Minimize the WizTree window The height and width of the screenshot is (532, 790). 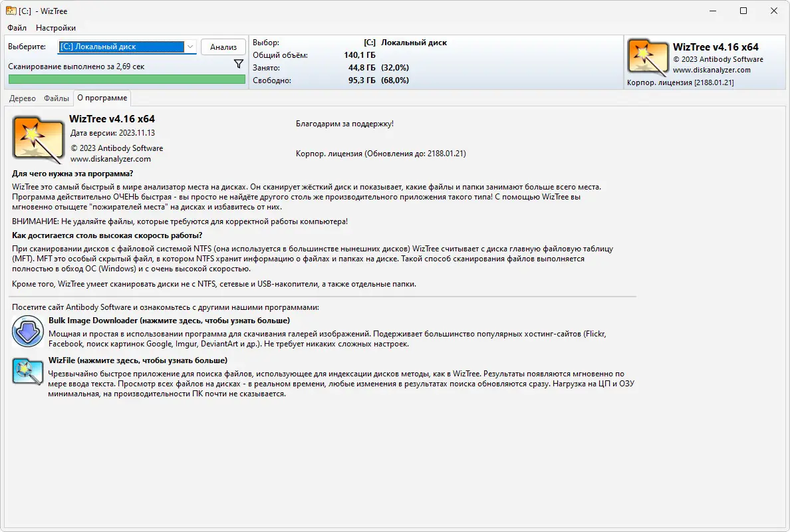tap(713, 11)
